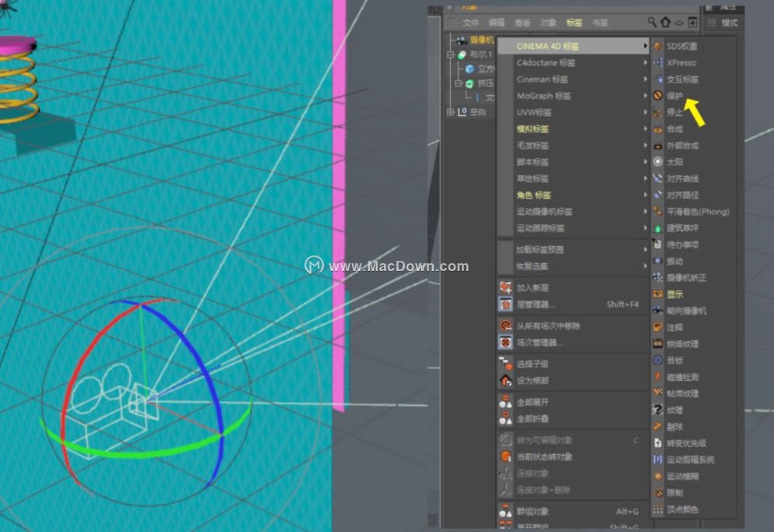The height and width of the screenshot is (532, 774).
Task: Choose the 建筑草坪 tag icon
Action: (x=657, y=227)
